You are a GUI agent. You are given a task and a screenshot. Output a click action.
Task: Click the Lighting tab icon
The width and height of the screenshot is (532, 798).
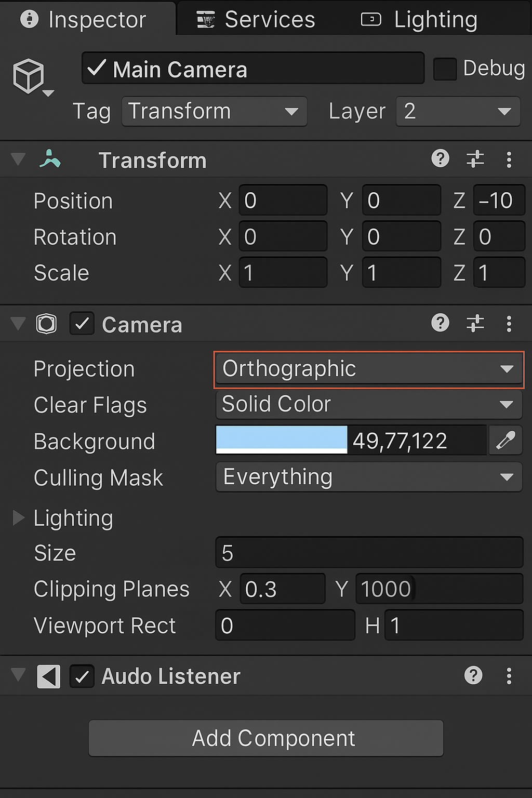tap(371, 20)
